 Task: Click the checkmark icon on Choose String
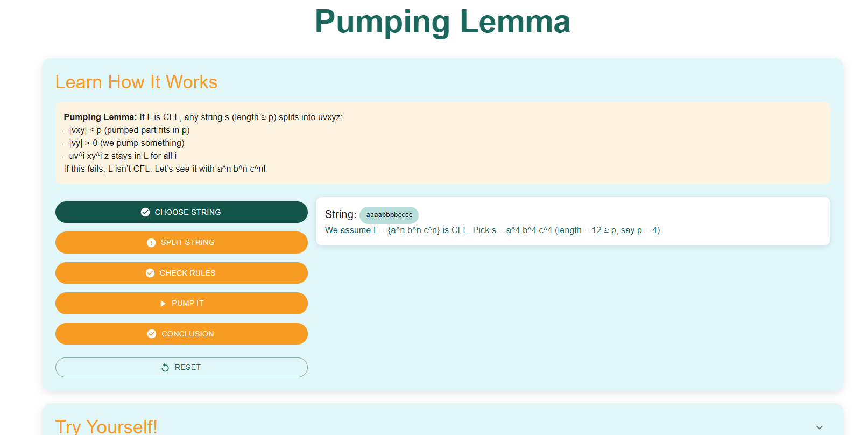(145, 212)
